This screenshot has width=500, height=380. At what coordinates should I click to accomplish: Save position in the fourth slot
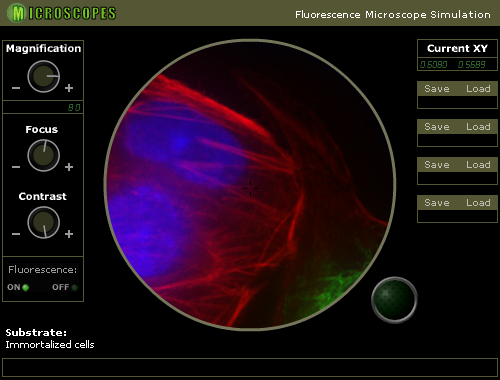437,203
